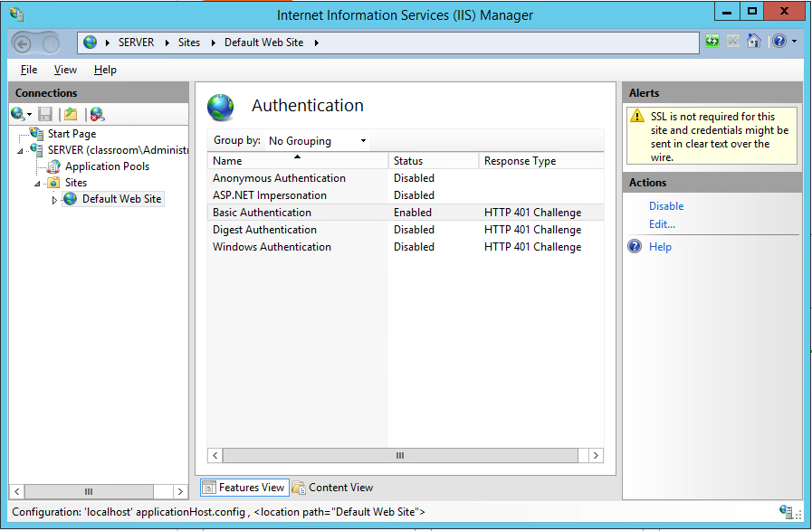Click Edit... link in Actions pane
The height and width of the screenshot is (531, 812).
(x=662, y=224)
